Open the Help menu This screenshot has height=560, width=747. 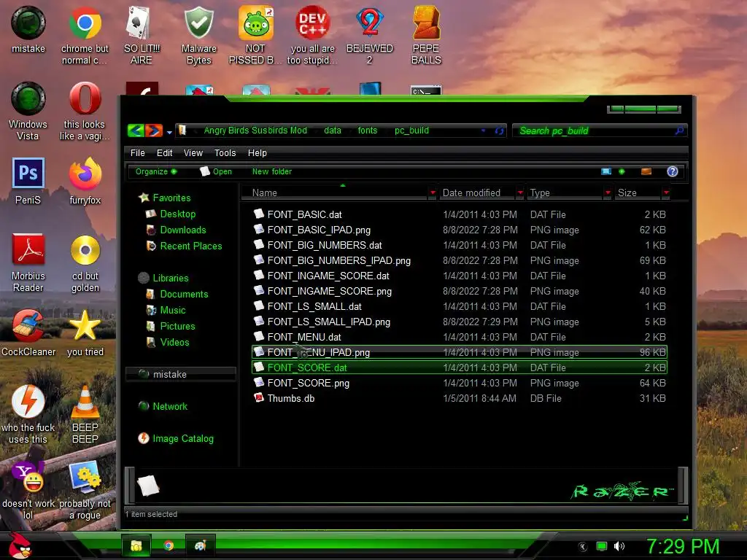coord(258,153)
